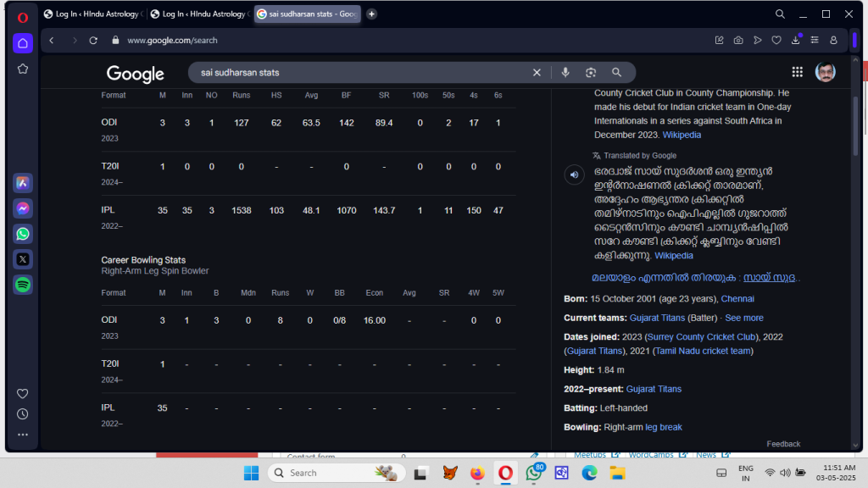
Task: Select ODI economy value 16.00
Action: click(374, 320)
